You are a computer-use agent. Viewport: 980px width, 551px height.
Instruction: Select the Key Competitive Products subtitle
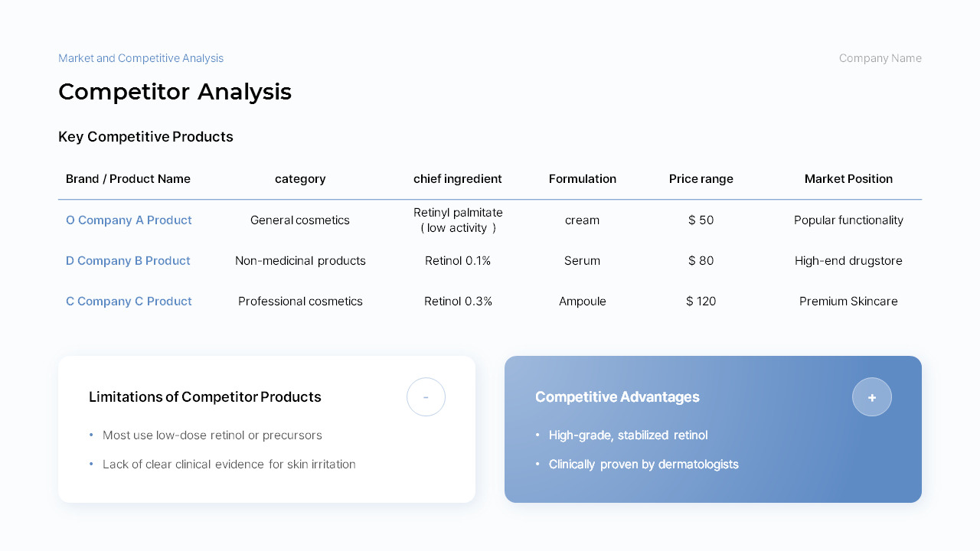click(145, 137)
